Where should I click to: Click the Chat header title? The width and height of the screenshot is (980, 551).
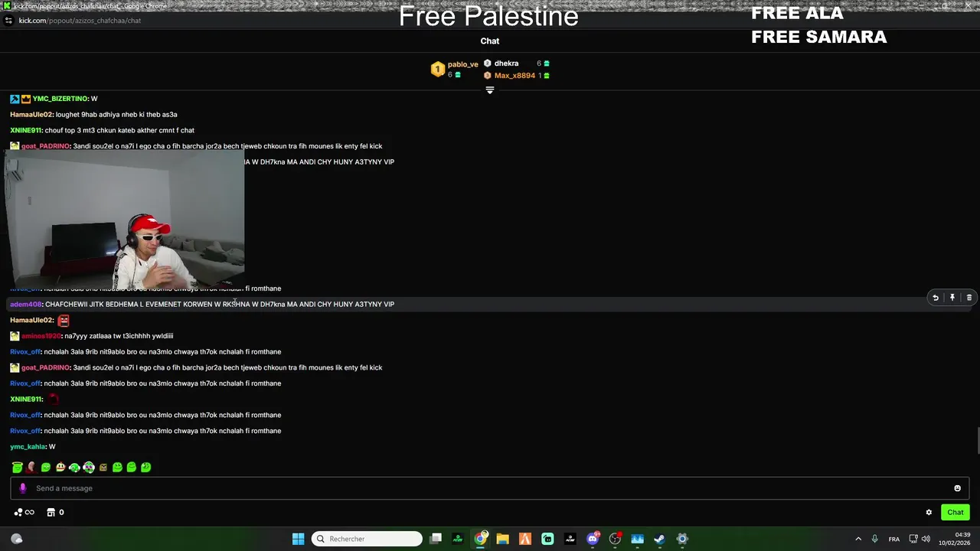click(x=490, y=41)
